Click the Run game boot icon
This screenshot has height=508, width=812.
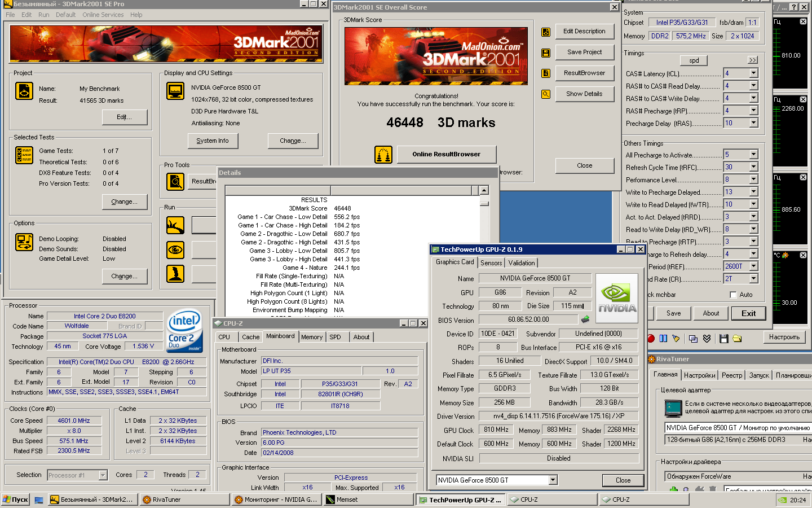(175, 274)
